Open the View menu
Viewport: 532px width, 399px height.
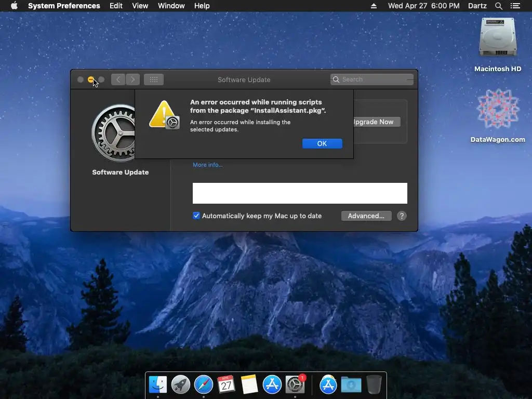click(140, 6)
